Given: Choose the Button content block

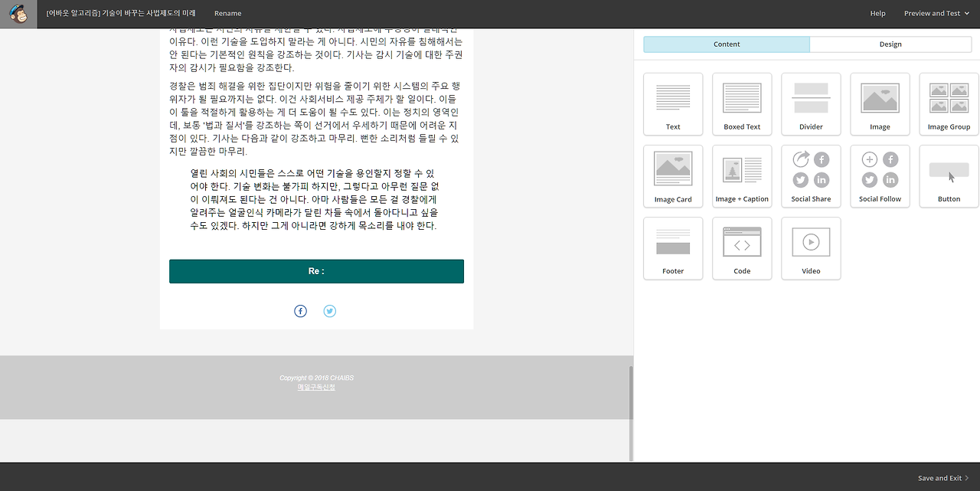Looking at the screenshot, I should (x=949, y=175).
